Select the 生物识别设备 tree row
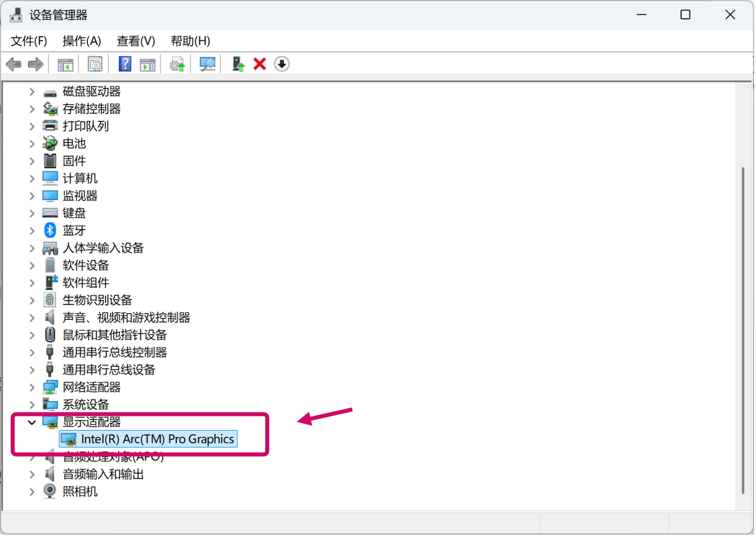 [97, 301]
